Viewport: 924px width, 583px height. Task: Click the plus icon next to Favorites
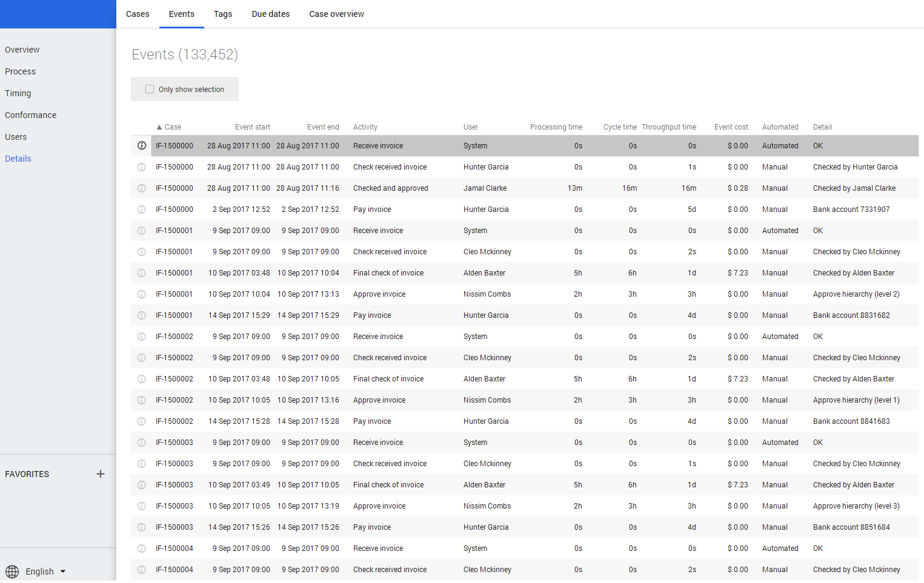(101, 474)
